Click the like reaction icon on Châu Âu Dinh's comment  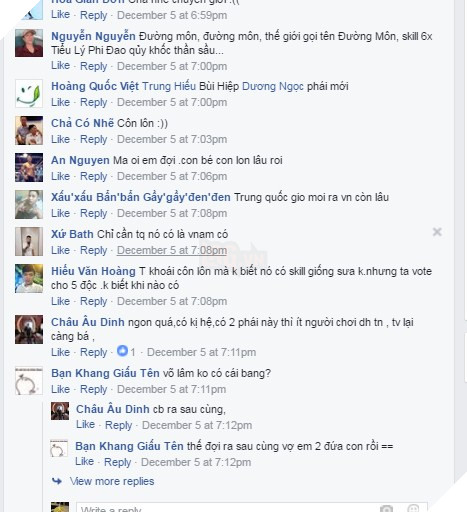(x=122, y=351)
